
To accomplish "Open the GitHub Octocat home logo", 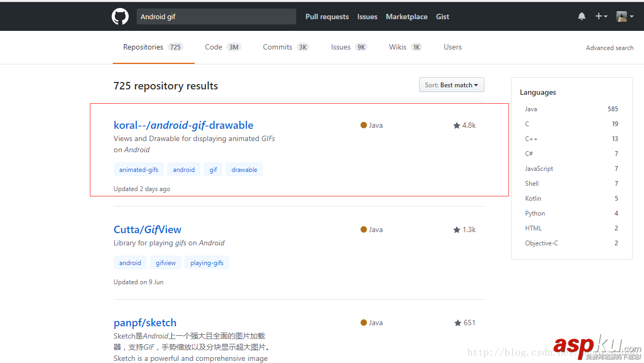I will click(x=120, y=16).
